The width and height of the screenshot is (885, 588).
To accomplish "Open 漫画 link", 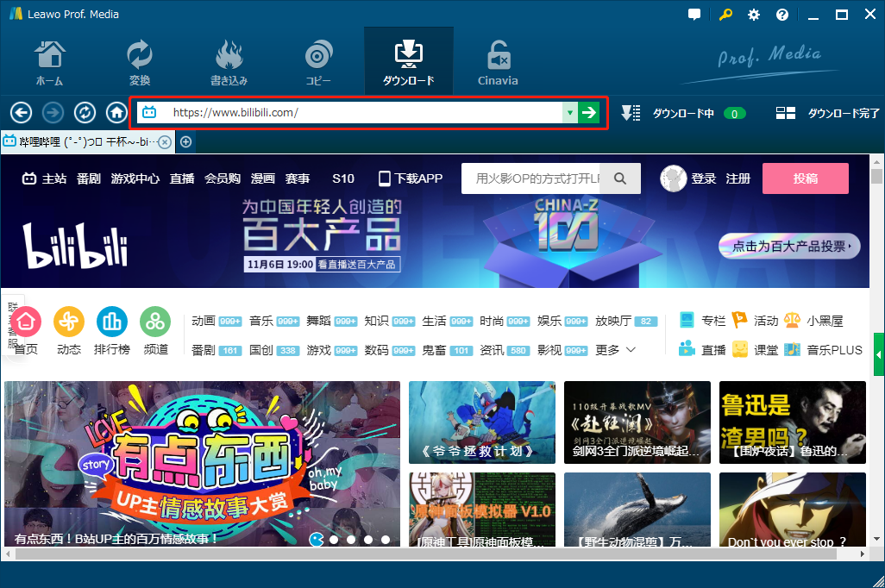I will (262, 178).
